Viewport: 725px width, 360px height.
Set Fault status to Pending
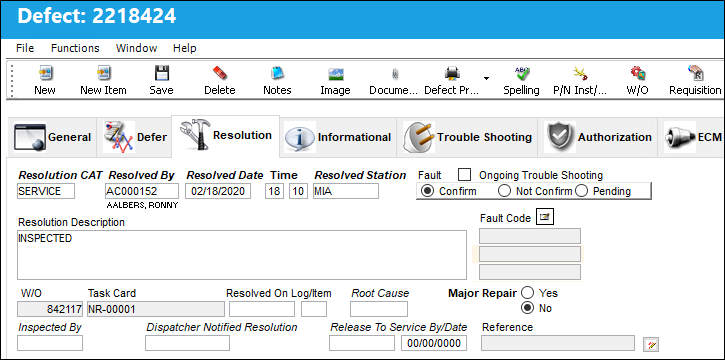coord(581,191)
